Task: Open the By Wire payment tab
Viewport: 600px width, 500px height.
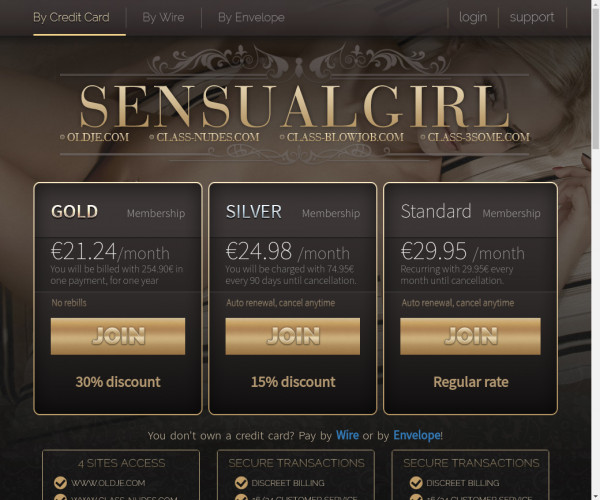Action: pyautogui.click(x=163, y=18)
